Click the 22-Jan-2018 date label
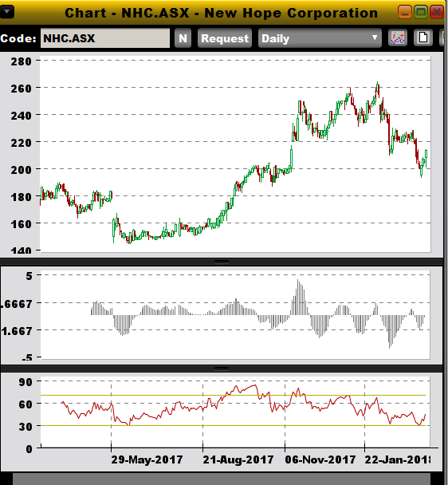 tap(398, 459)
